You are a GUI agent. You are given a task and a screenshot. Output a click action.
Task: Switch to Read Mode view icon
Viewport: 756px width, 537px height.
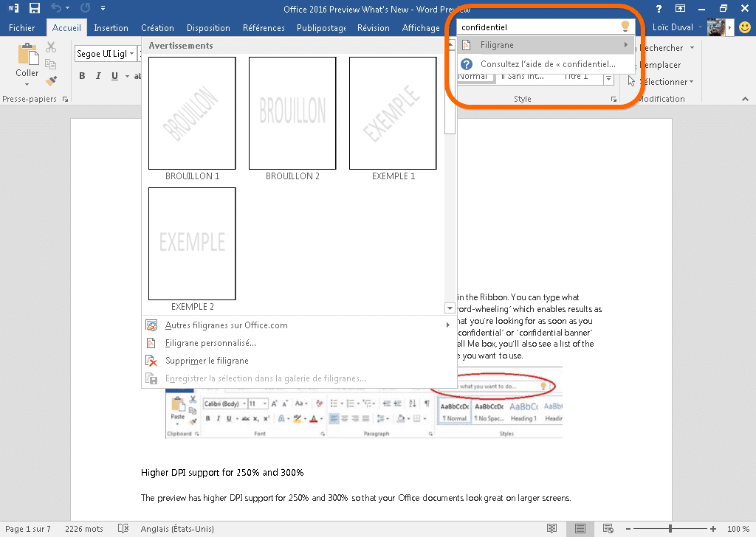point(552,528)
